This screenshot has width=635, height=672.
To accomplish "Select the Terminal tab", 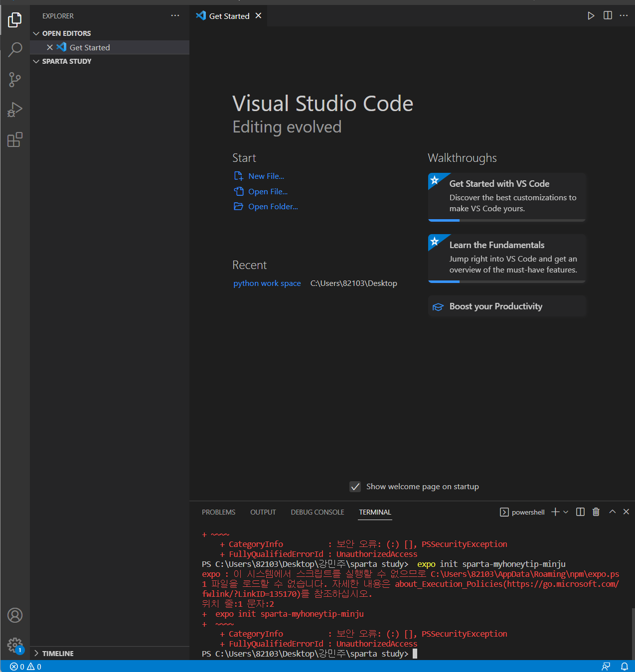I will (375, 512).
